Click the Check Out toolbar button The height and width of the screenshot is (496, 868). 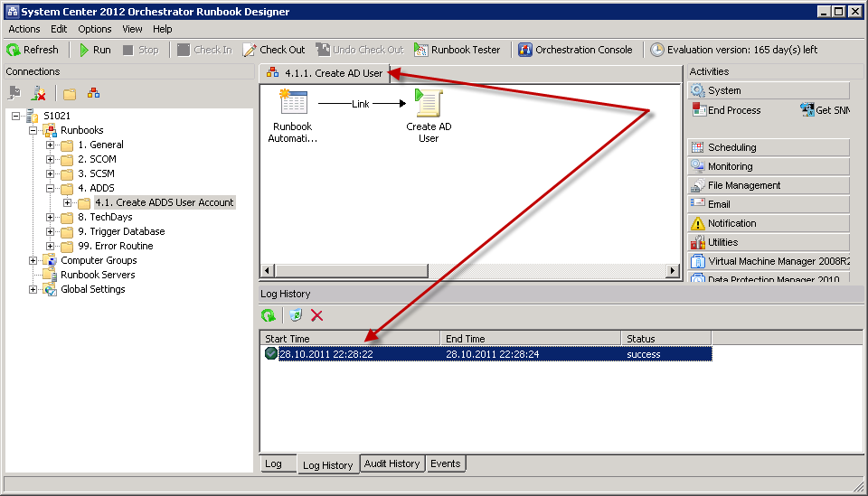coord(274,50)
